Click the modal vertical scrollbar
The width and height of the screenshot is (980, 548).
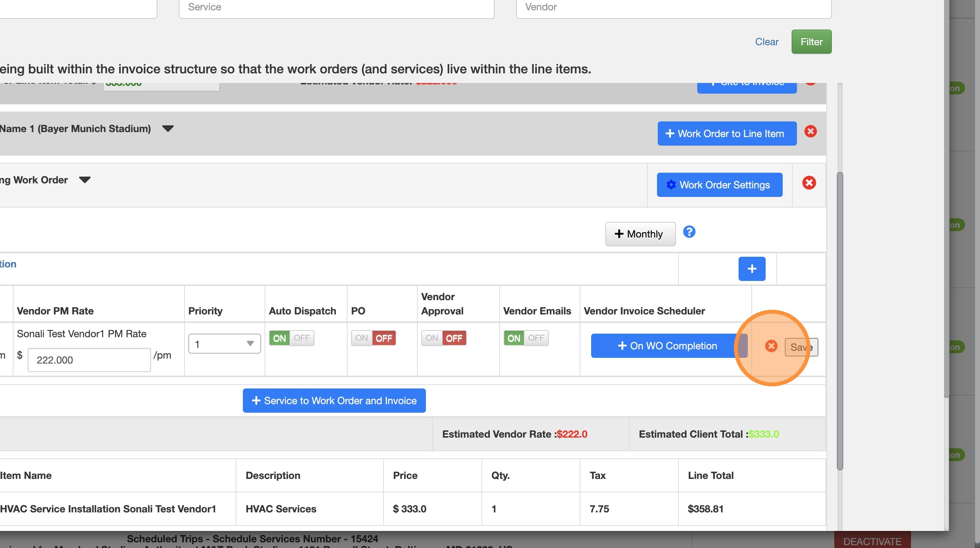point(840,321)
